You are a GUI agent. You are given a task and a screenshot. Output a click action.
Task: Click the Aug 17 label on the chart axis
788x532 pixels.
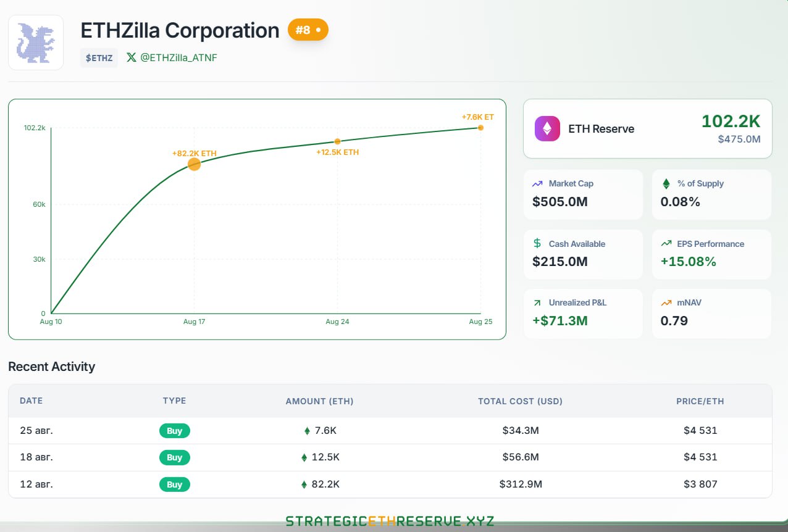[194, 322]
